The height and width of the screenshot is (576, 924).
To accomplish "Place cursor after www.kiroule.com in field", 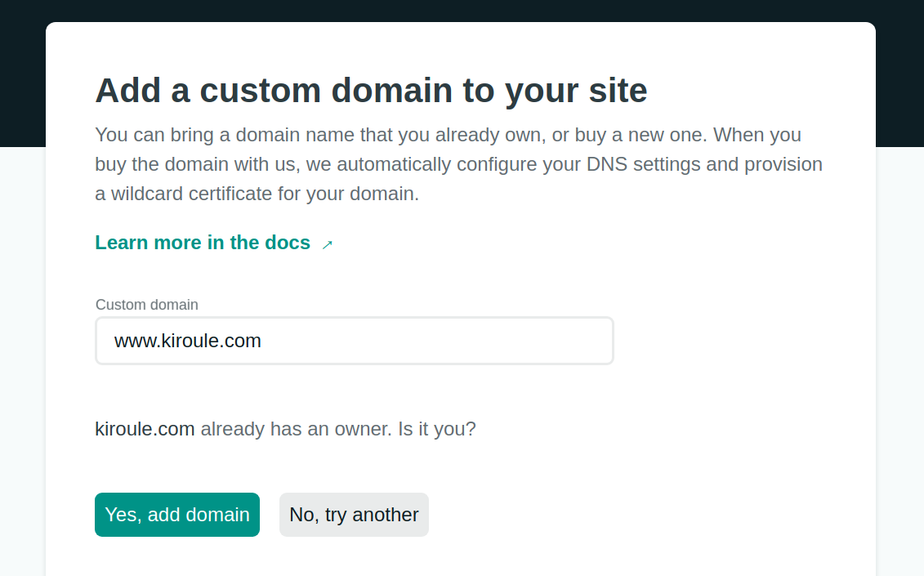I will [x=262, y=341].
